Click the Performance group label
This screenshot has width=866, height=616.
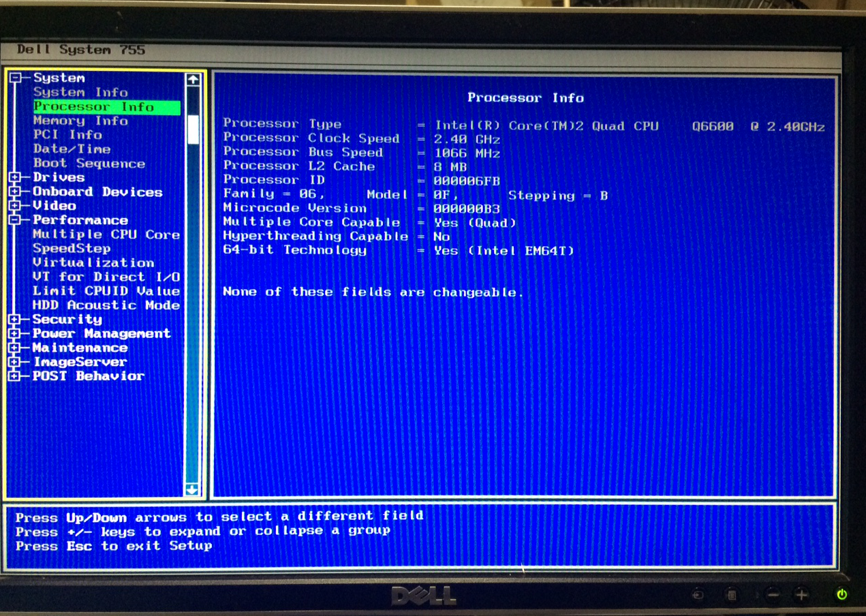pos(80,220)
